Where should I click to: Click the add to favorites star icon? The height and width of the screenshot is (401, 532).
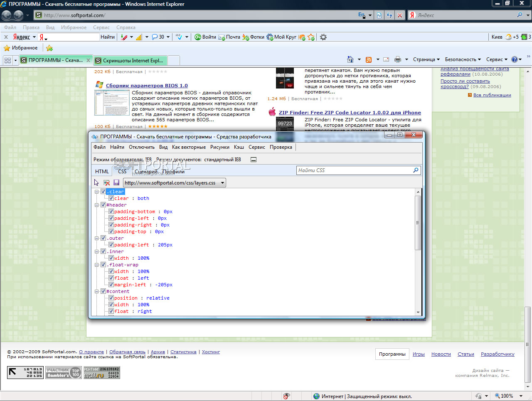[49, 48]
